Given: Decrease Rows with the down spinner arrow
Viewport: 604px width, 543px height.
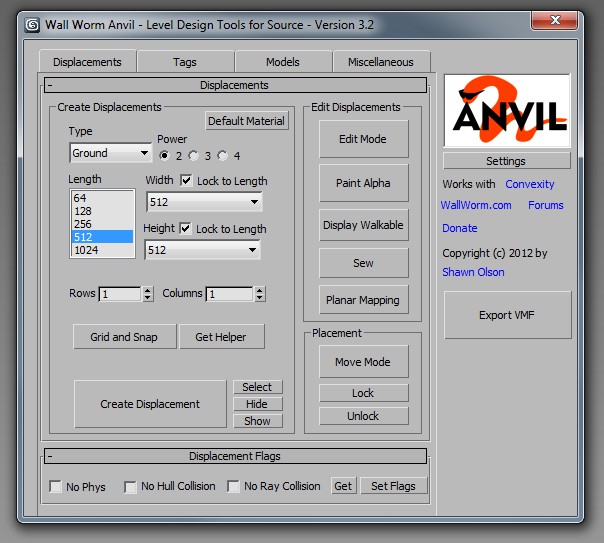Looking at the screenshot, I should (x=148, y=297).
